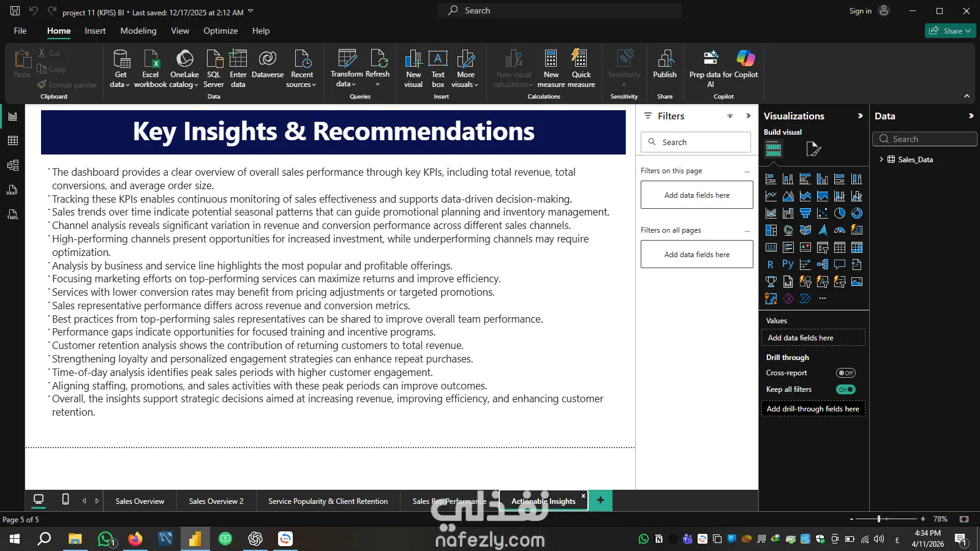Screen dimensions: 980x551
Task: Save the report with the save icon
Action: click(15, 10)
